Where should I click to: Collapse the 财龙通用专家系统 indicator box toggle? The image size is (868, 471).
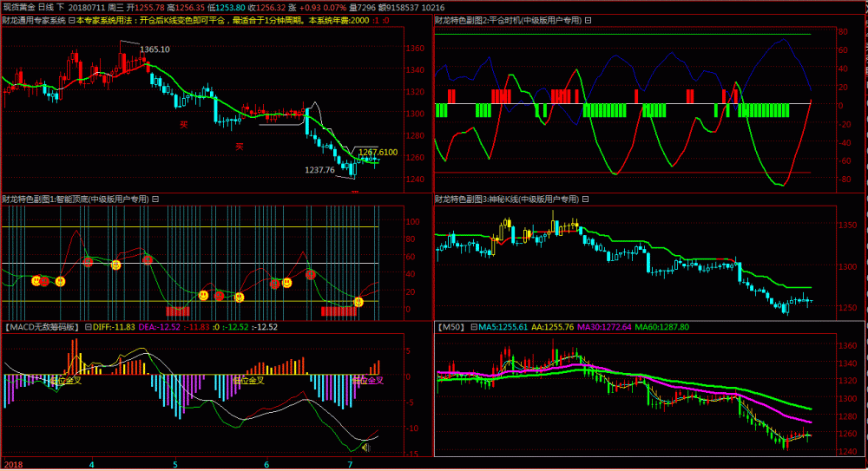pyautogui.click(x=71, y=21)
